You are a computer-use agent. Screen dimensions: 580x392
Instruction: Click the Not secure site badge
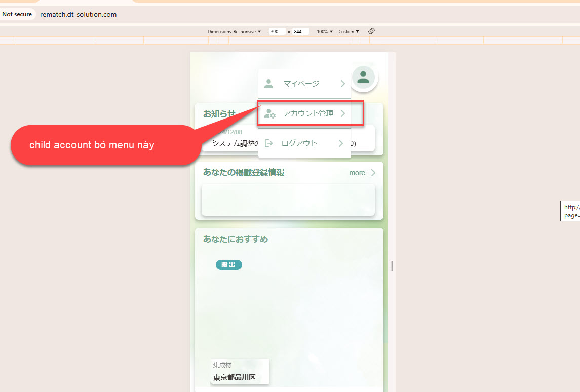(17, 14)
